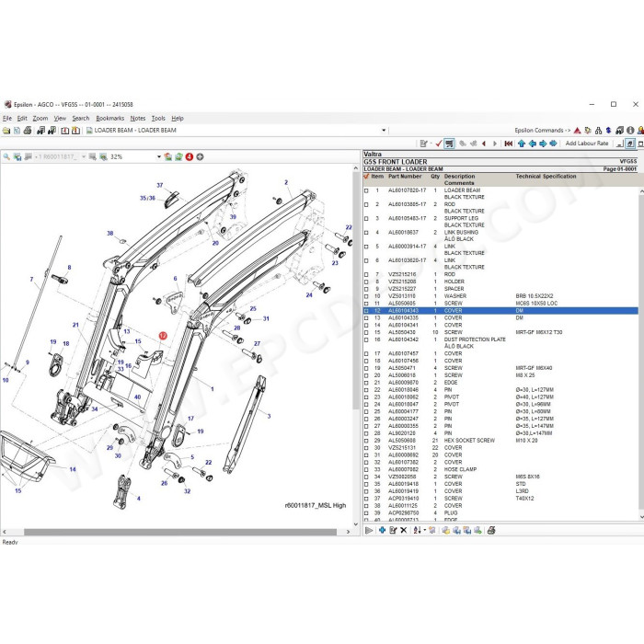Click the blue up arrow navigation icon

pos(522,144)
